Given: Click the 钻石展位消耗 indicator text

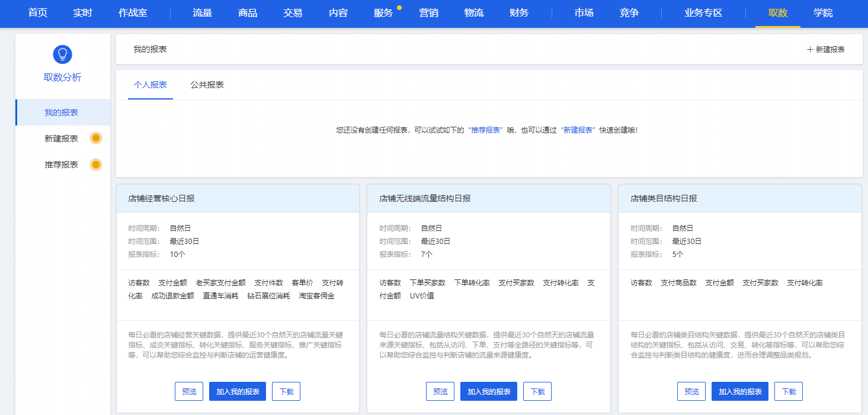Looking at the screenshot, I should point(268,296).
